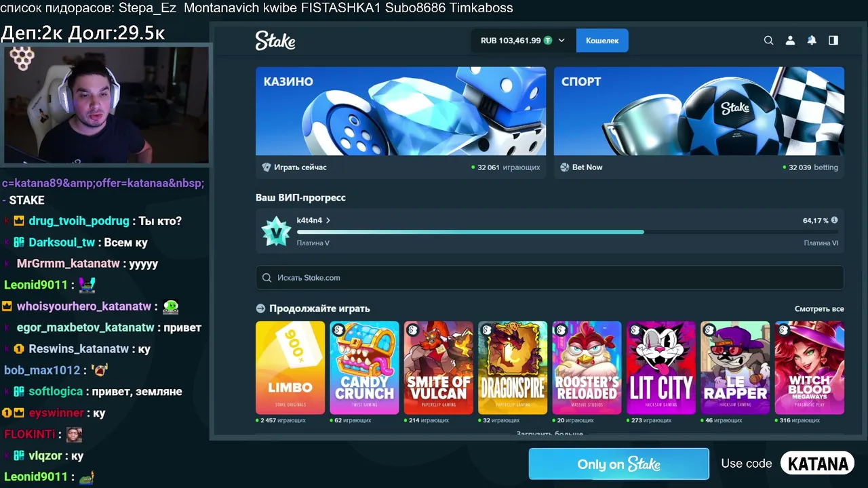Click the Играть сейчас link

[x=300, y=167]
